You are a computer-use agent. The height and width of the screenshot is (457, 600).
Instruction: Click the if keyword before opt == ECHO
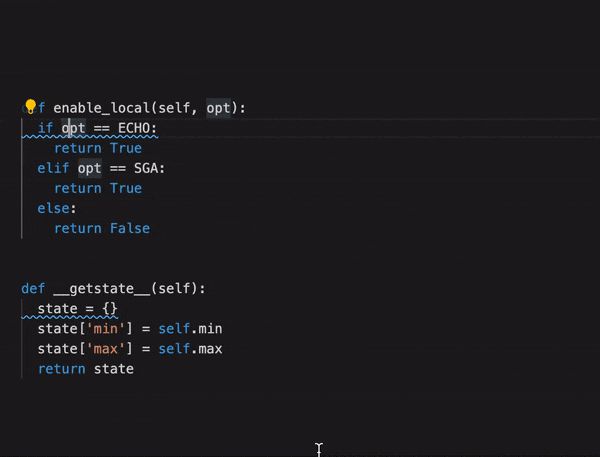click(45, 128)
